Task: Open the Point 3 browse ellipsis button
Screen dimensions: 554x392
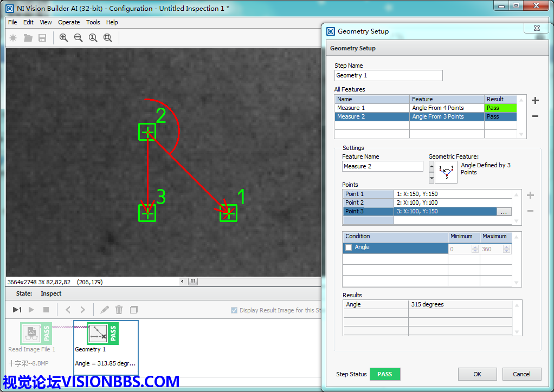Action: [x=504, y=212]
